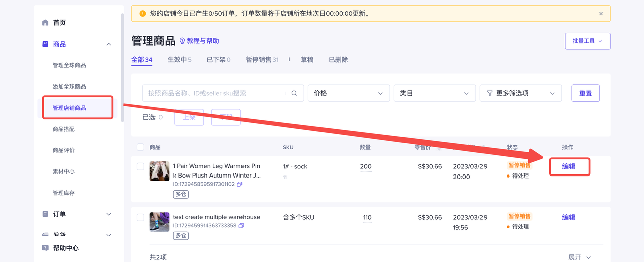This screenshot has height=262, width=644.
Task: Check the leg warmers product checkbox
Action: click(x=140, y=166)
